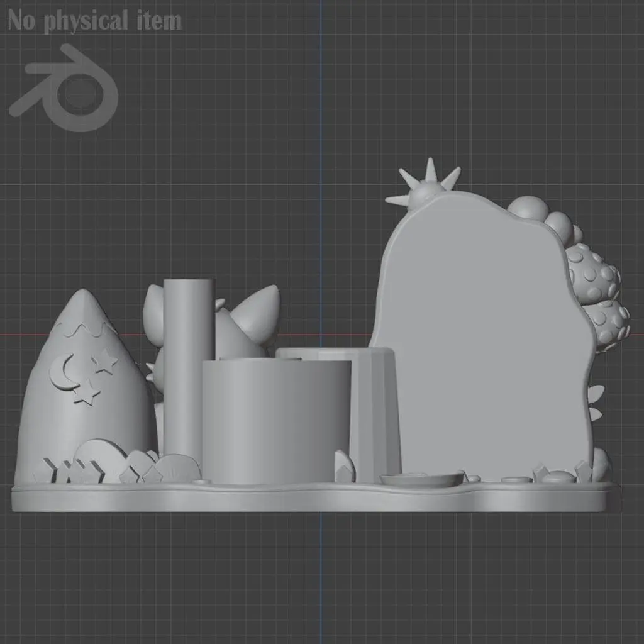Select the small dish on the base
The image size is (644, 644).
click(x=422, y=479)
